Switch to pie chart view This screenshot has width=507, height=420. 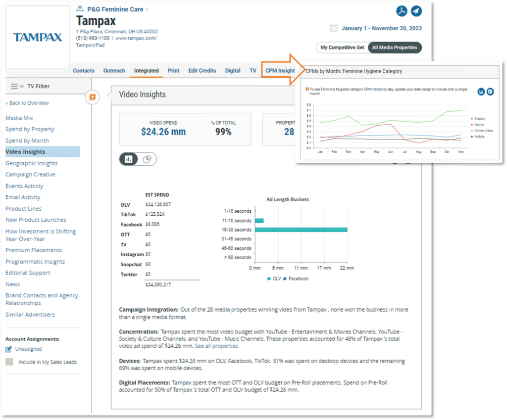point(147,159)
